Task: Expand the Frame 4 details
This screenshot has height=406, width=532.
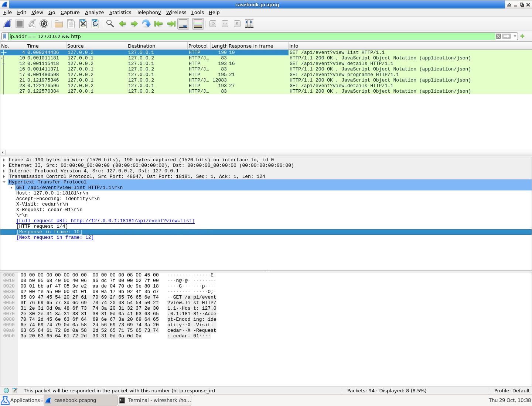Action: coord(4,160)
